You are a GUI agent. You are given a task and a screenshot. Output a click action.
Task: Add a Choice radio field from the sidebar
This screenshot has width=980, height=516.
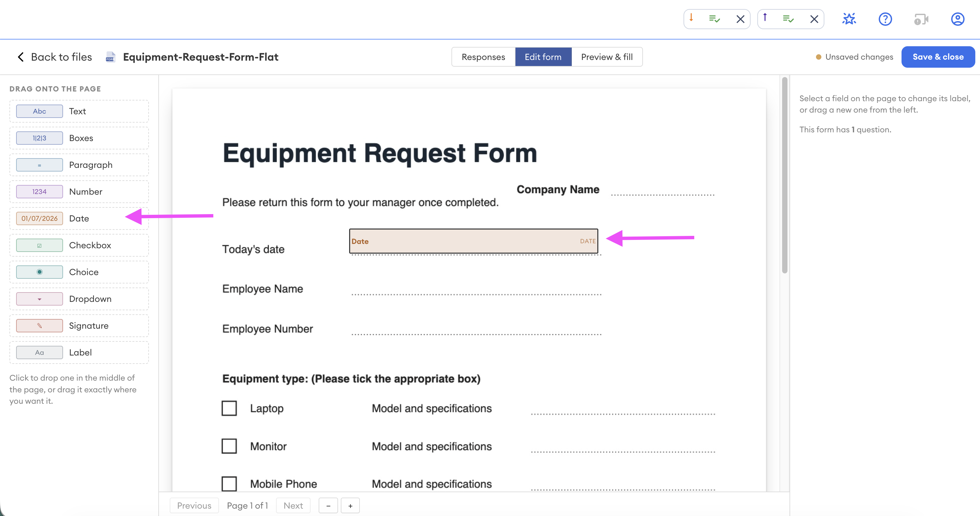(x=79, y=272)
